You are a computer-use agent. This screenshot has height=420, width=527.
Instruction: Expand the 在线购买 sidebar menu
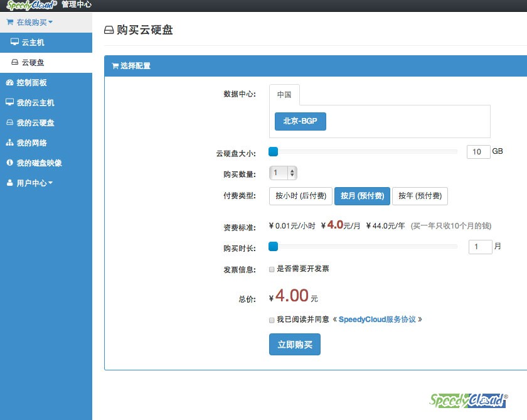46,22
